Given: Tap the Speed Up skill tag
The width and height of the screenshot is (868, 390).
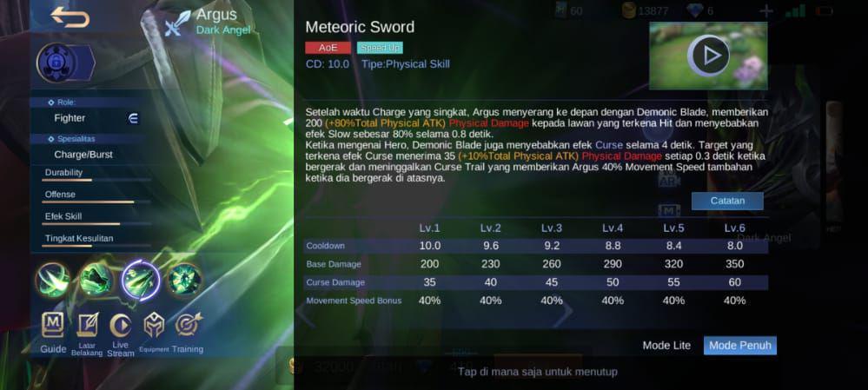Looking at the screenshot, I should pyautogui.click(x=380, y=48).
